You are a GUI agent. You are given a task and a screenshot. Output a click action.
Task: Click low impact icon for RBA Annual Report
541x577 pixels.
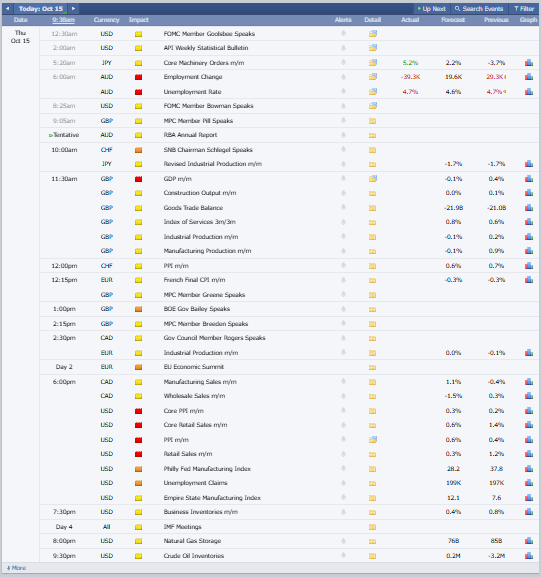coord(138,135)
